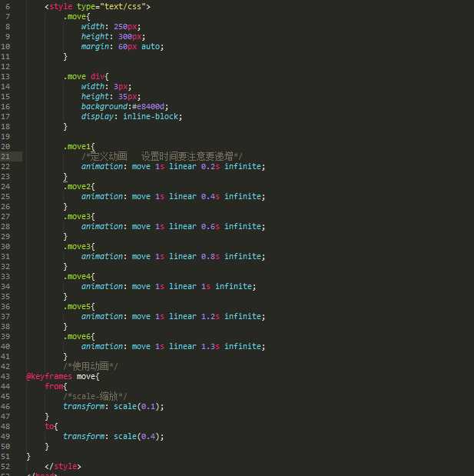Click the transform: scale(0.1) line
The width and height of the screenshot is (474, 476).
point(114,407)
